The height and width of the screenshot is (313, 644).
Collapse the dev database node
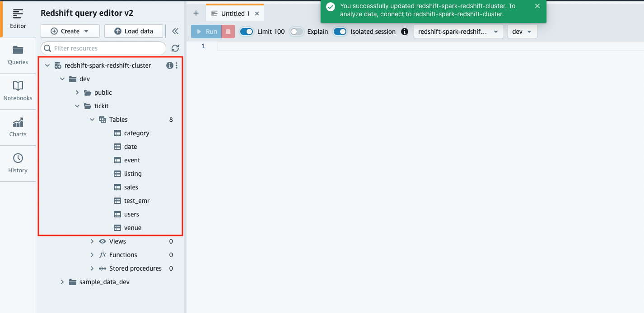62,79
